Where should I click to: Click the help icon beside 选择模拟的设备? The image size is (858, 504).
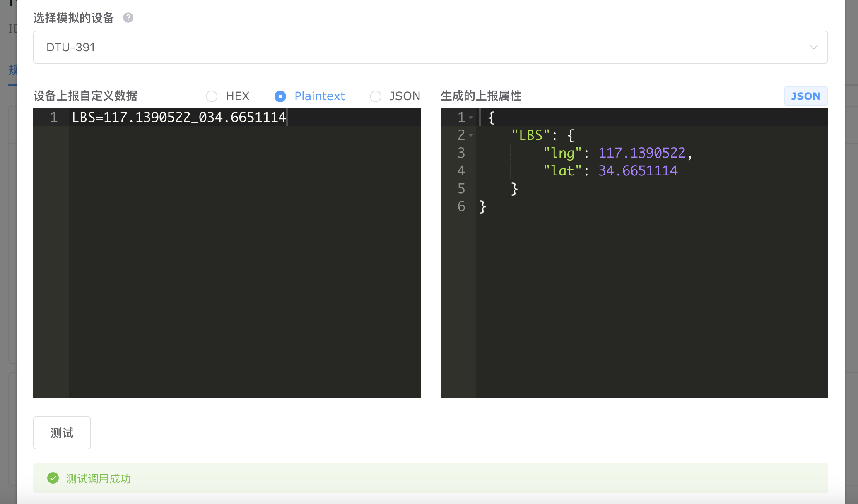coord(128,18)
